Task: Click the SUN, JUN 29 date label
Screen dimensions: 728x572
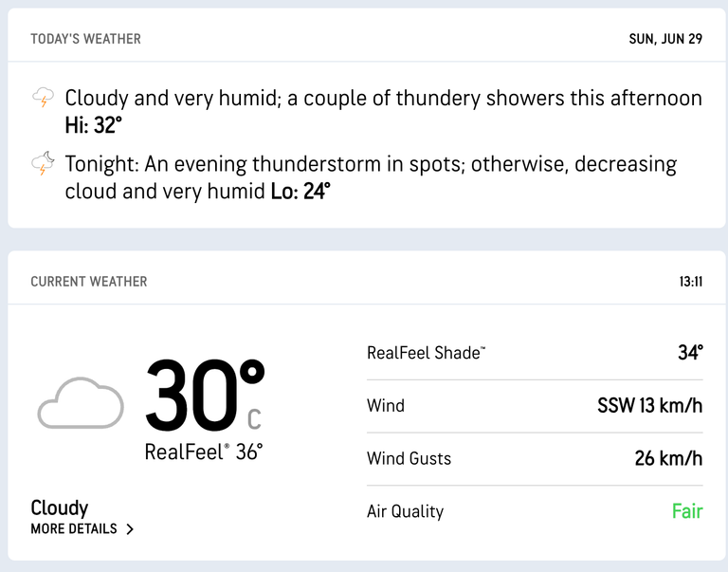Action: click(665, 39)
